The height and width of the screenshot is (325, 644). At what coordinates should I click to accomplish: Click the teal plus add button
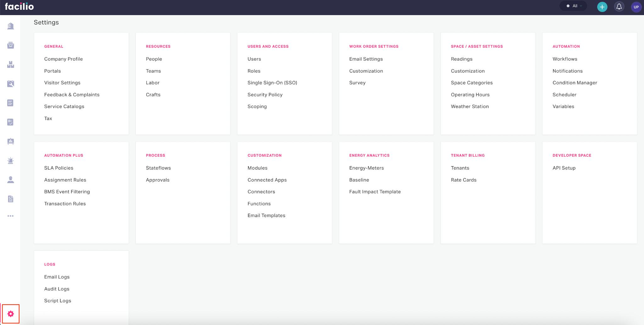pos(602,7)
